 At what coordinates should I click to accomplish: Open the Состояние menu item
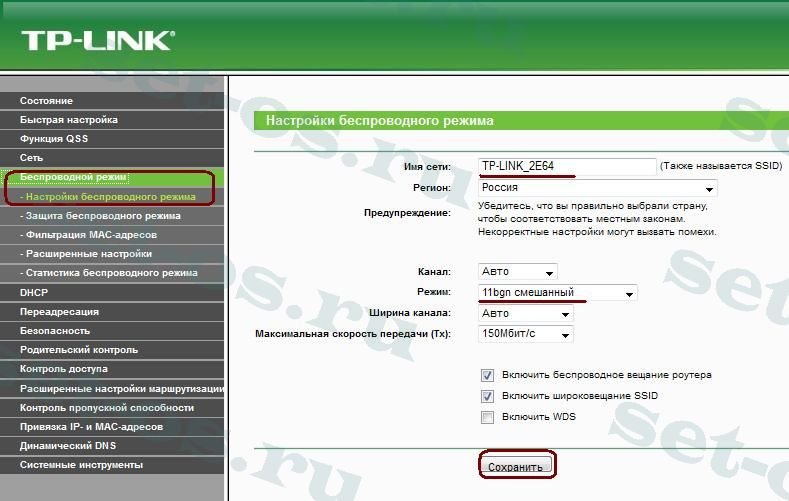(112, 101)
